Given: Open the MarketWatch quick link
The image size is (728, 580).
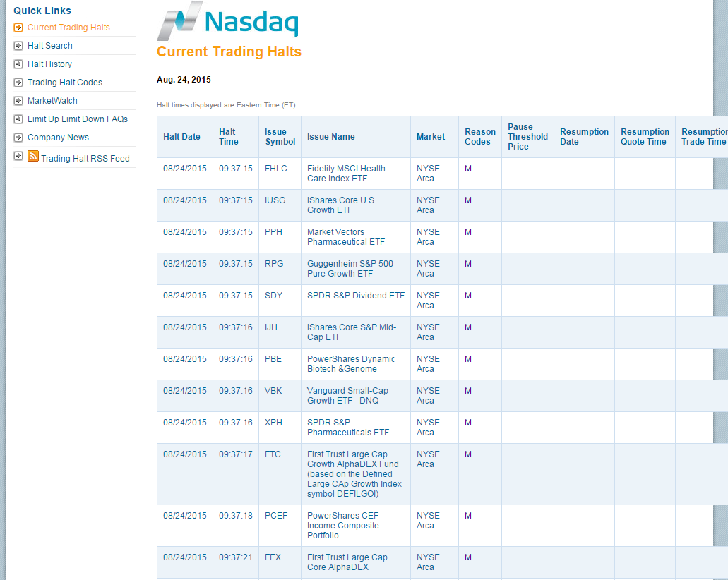Looking at the screenshot, I should (x=52, y=101).
